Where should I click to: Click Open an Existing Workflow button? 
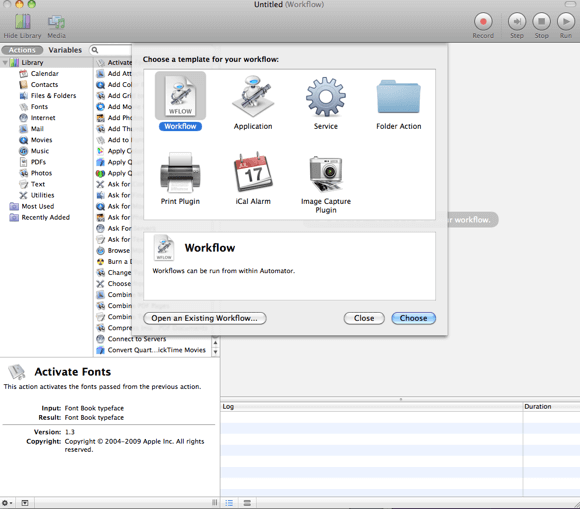(x=205, y=318)
